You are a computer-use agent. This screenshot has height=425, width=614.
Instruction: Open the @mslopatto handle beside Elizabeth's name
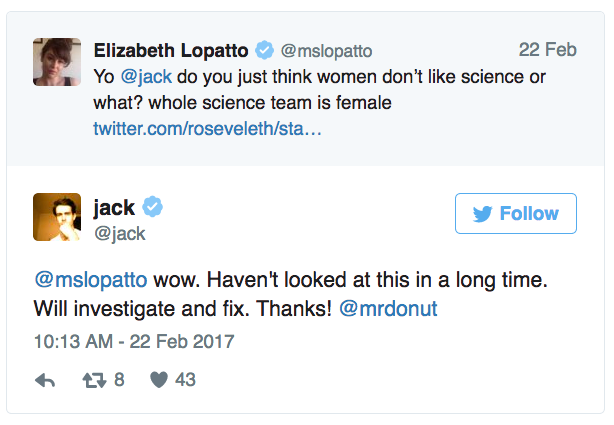click(323, 50)
